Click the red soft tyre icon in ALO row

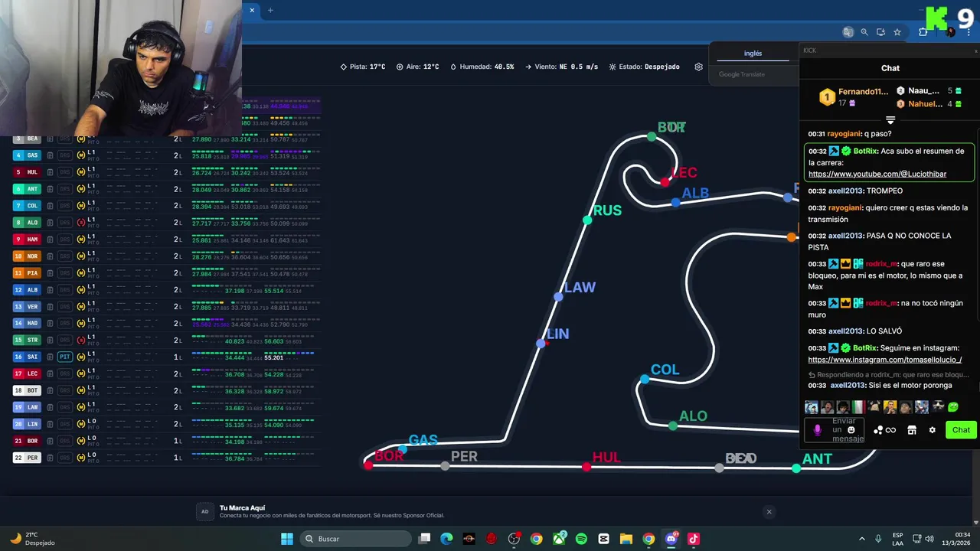pyautogui.click(x=81, y=223)
